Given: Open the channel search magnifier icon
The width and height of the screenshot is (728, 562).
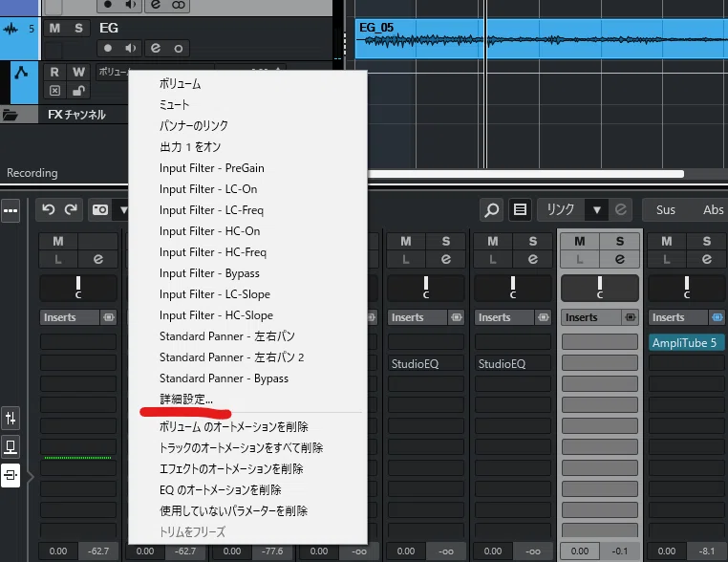Looking at the screenshot, I should 492,210.
